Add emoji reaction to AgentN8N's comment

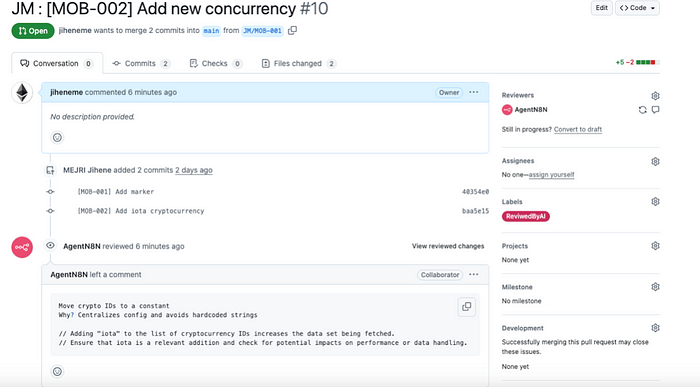(x=57, y=371)
